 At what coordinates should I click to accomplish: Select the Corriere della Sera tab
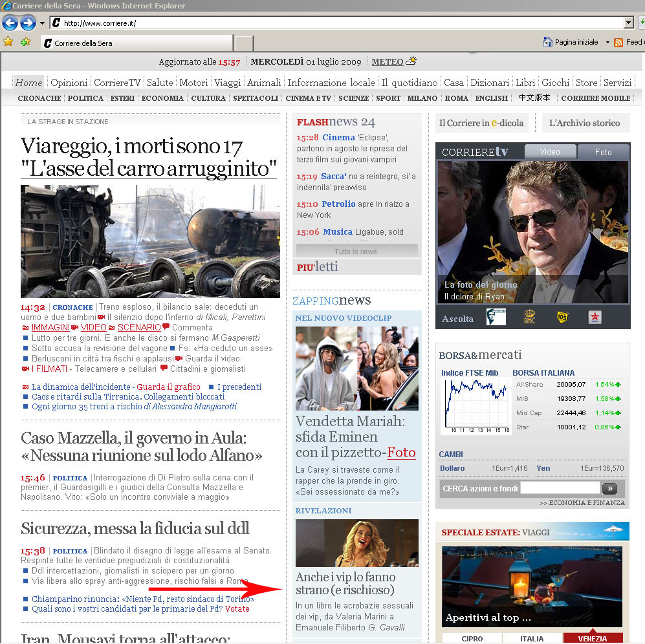[137, 43]
